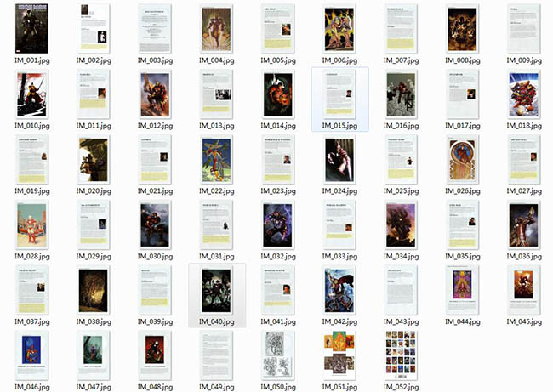Select the IM_010.jpg thumbnail
The width and height of the screenshot is (553, 392).
pyautogui.click(x=31, y=94)
